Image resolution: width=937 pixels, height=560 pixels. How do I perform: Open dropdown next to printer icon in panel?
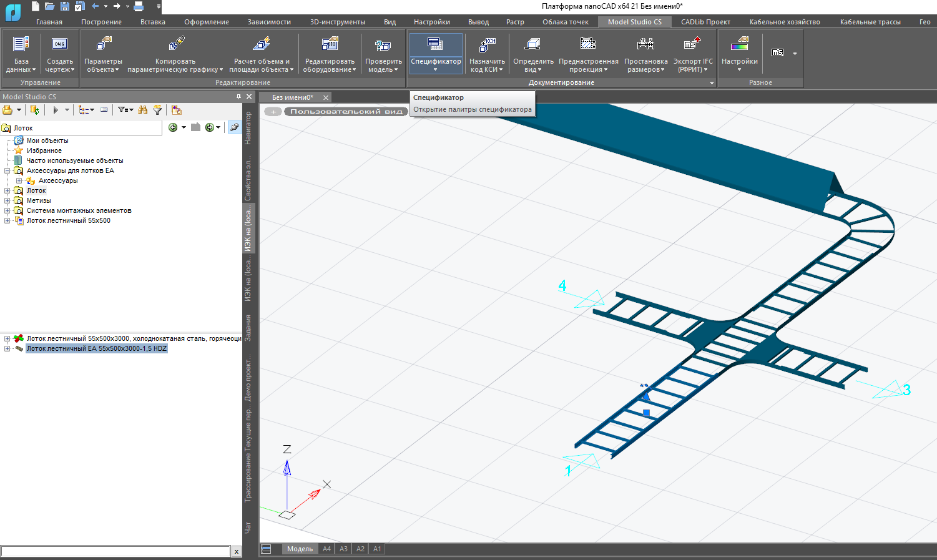point(19,110)
